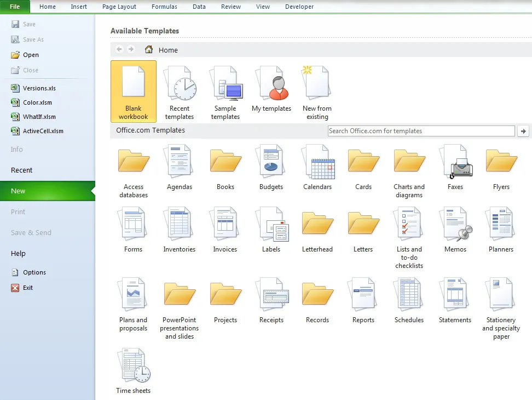Select Recent in the File menu

[x=22, y=170]
